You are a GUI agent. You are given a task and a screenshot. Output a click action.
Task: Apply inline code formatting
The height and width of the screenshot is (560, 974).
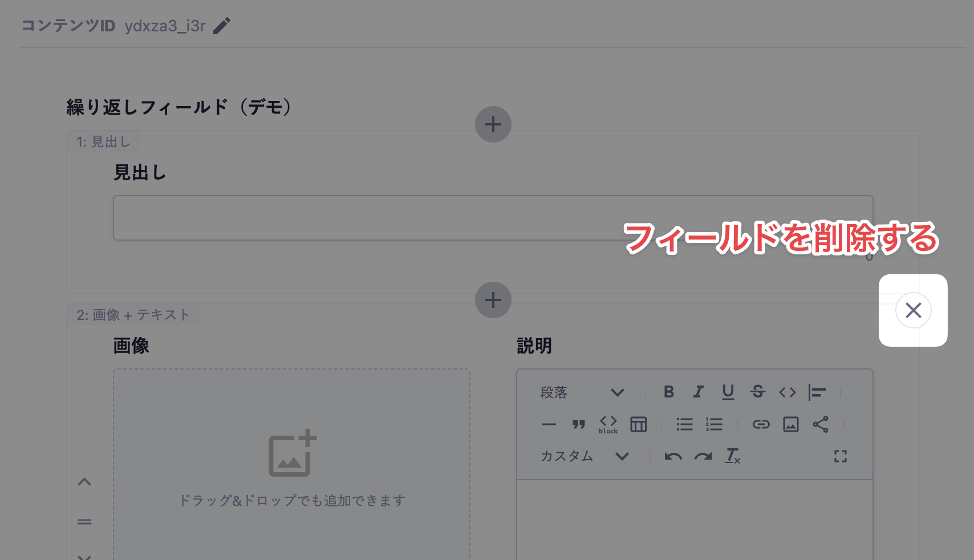point(788,392)
